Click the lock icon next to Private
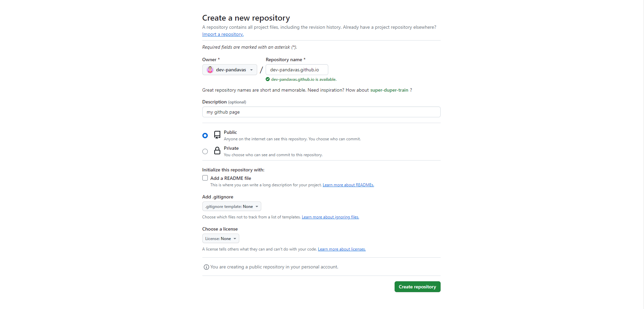 click(x=217, y=151)
